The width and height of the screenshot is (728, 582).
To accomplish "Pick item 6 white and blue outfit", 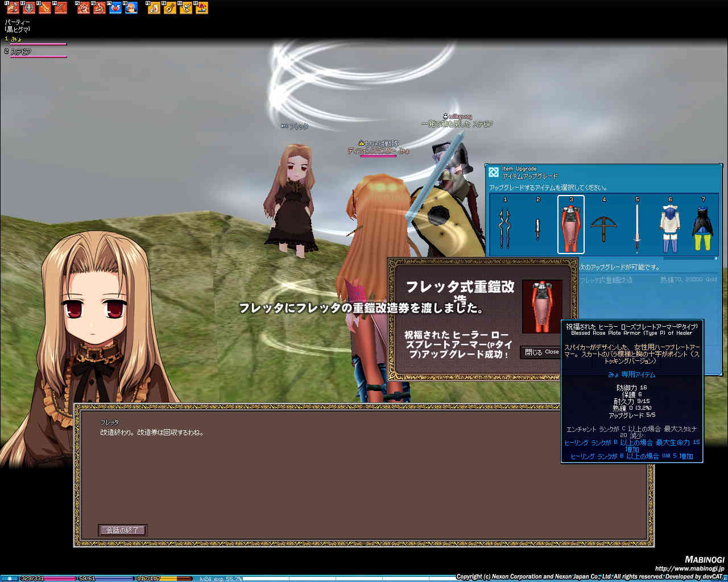I will (x=670, y=227).
